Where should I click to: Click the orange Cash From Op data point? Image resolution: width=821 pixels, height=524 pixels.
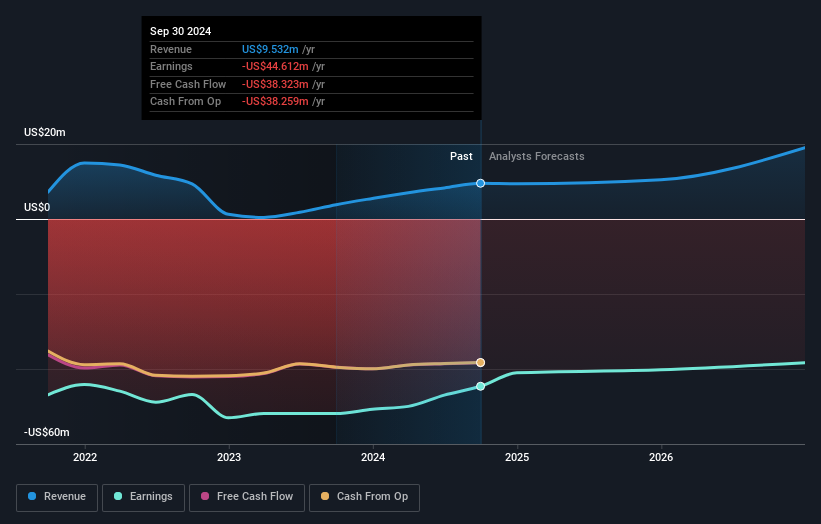pos(481,362)
